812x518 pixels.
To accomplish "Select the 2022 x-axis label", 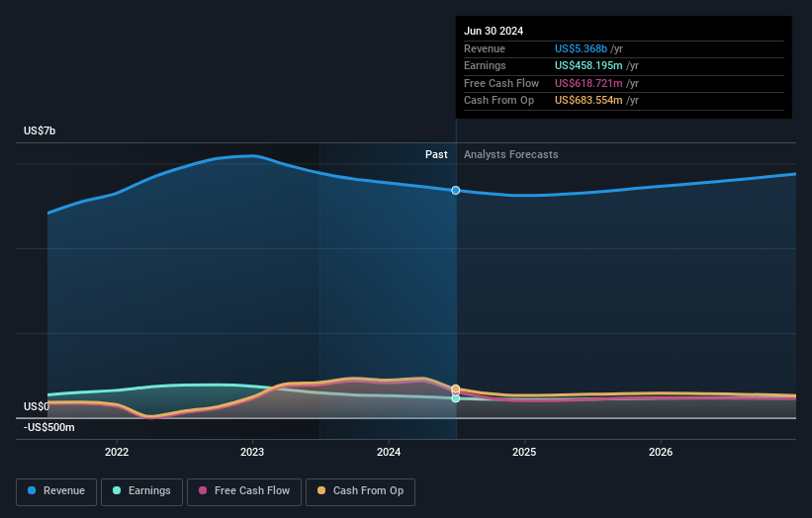I will (117, 452).
